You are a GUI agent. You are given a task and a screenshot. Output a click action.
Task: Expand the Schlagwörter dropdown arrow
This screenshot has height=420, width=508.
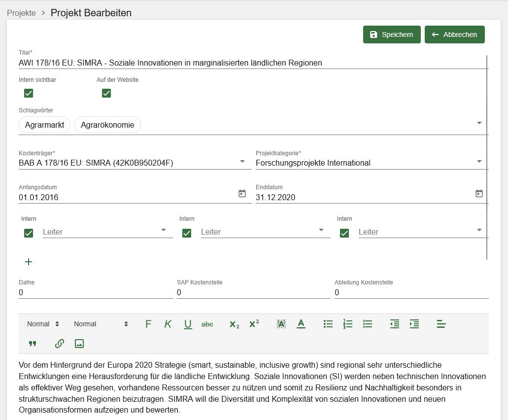pos(479,123)
